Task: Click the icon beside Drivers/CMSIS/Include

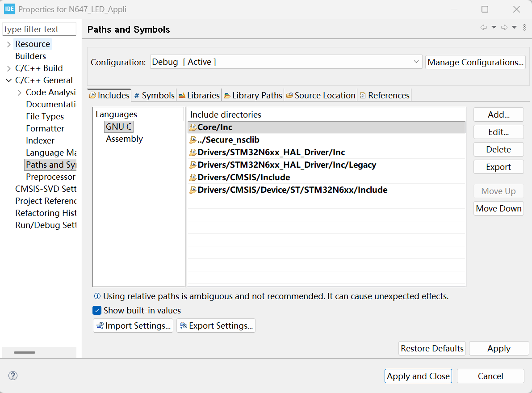Action: pos(193,177)
